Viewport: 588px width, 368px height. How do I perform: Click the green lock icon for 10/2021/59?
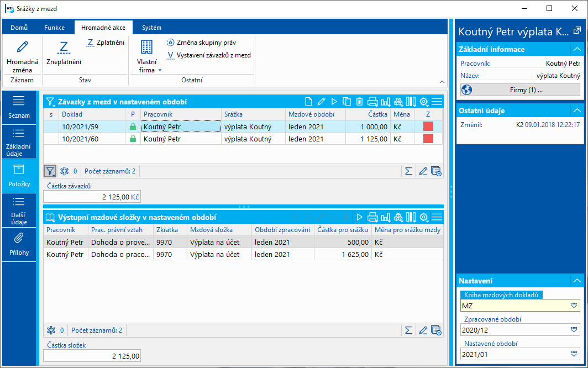(x=133, y=127)
